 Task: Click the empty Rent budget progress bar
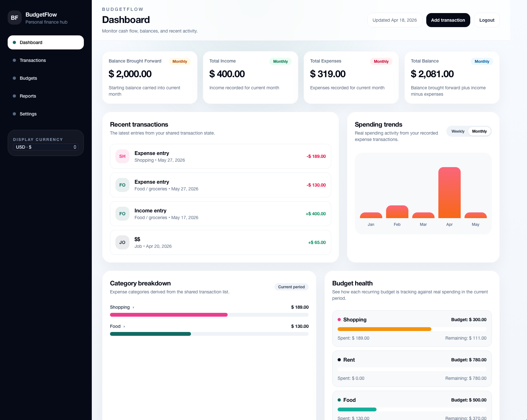click(x=412, y=369)
